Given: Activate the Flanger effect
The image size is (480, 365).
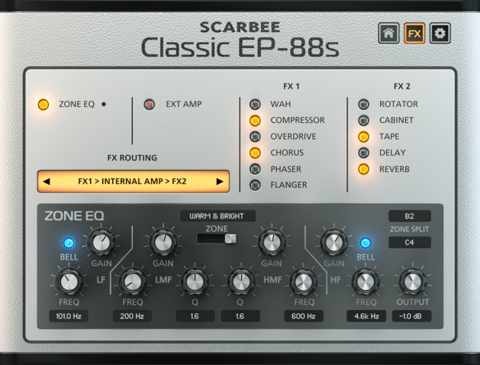Looking at the screenshot, I should [x=255, y=185].
